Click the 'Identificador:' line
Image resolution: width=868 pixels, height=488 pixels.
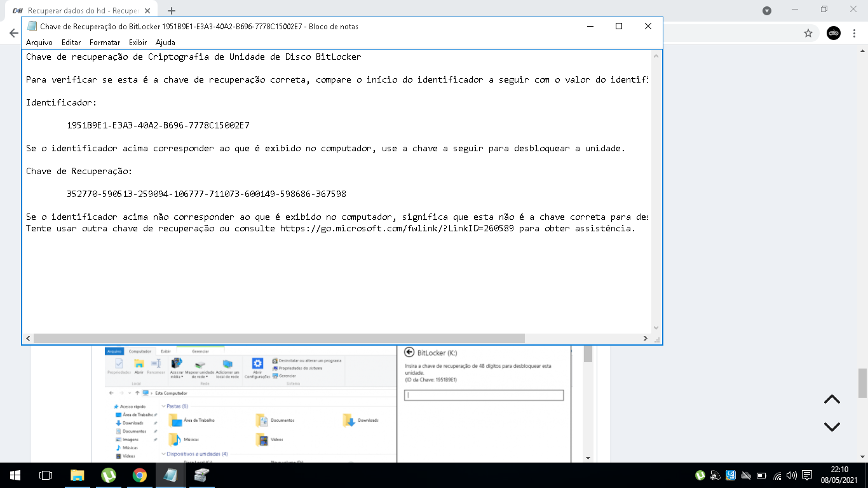[62, 102]
